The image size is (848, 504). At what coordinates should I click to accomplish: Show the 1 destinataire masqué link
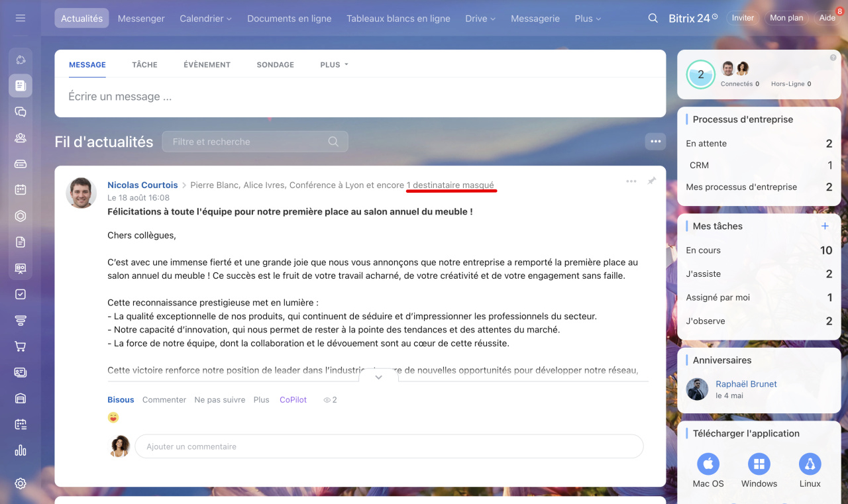coord(450,185)
